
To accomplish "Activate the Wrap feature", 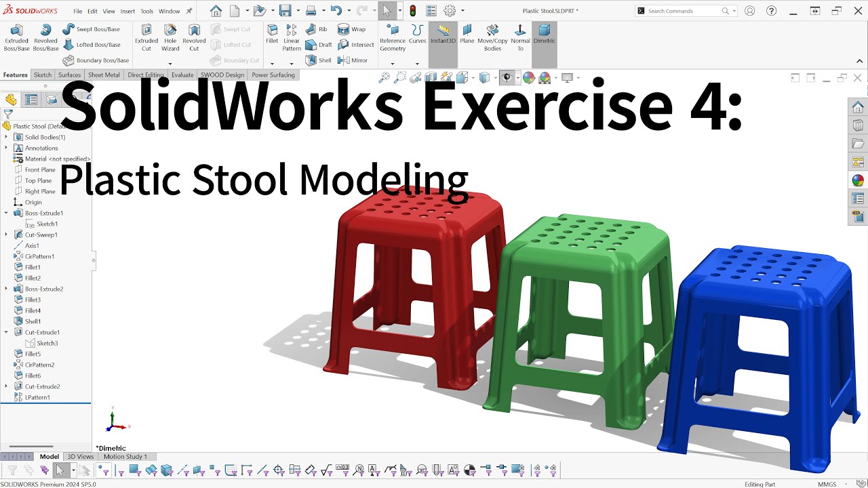I will [352, 29].
